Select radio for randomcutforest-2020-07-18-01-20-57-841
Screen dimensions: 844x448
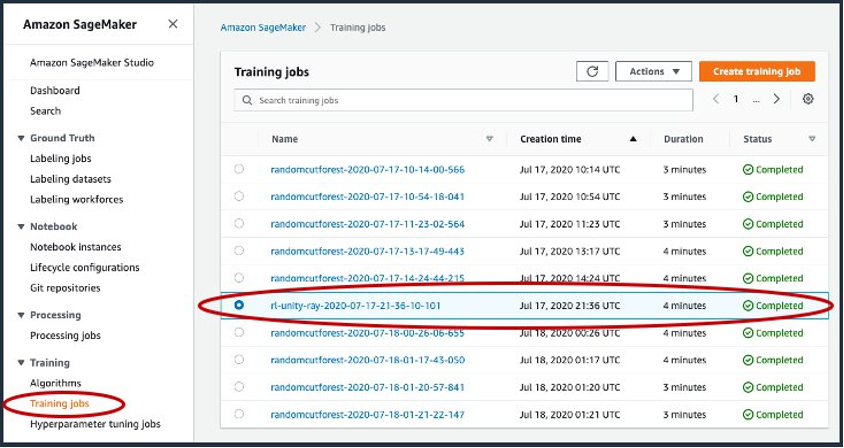[239, 387]
